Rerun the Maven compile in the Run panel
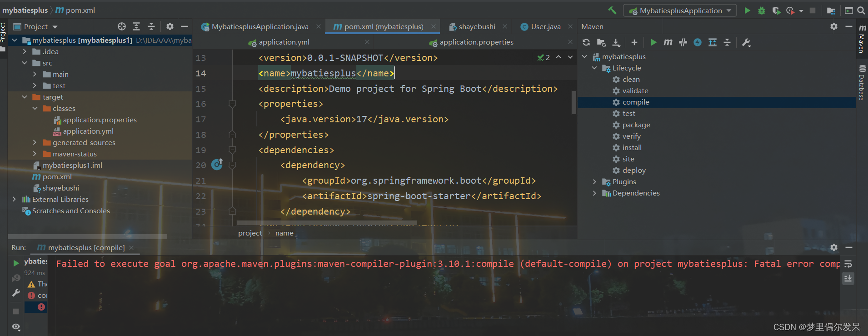The height and width of the screenshot is (336, 868). pyautogui.click(x=16, y=263)
